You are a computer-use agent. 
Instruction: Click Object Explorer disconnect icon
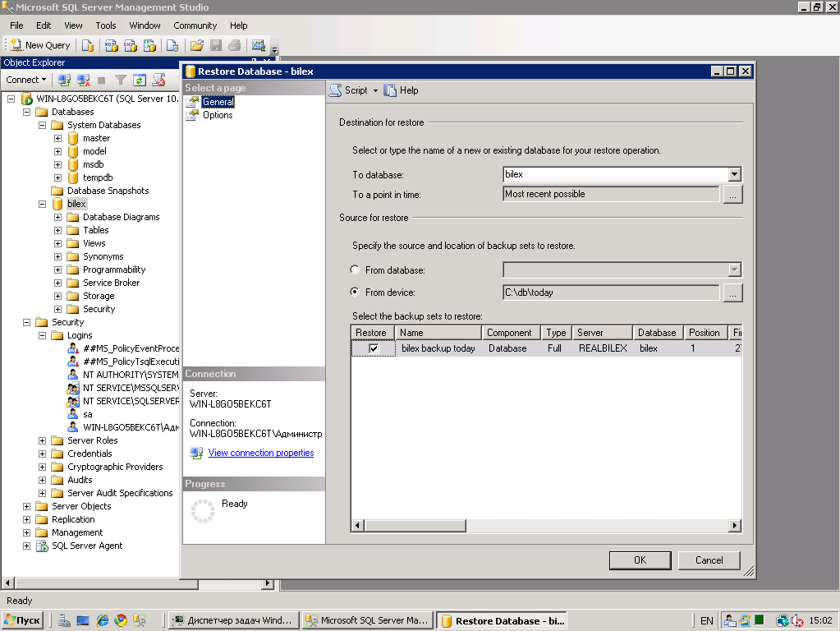[83, 80]
